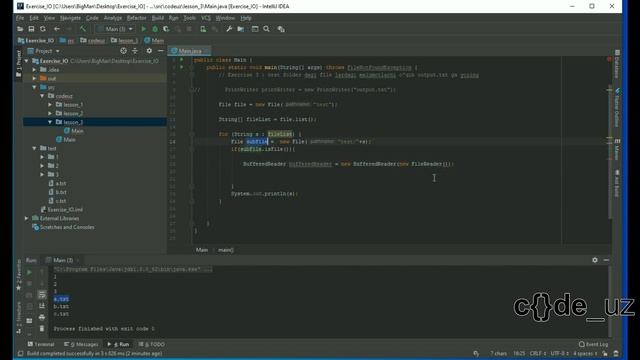Select Main class under lesson_3
Image resolution: width=640 pixels, height=360 pixels.
click(x=73, y=131)
